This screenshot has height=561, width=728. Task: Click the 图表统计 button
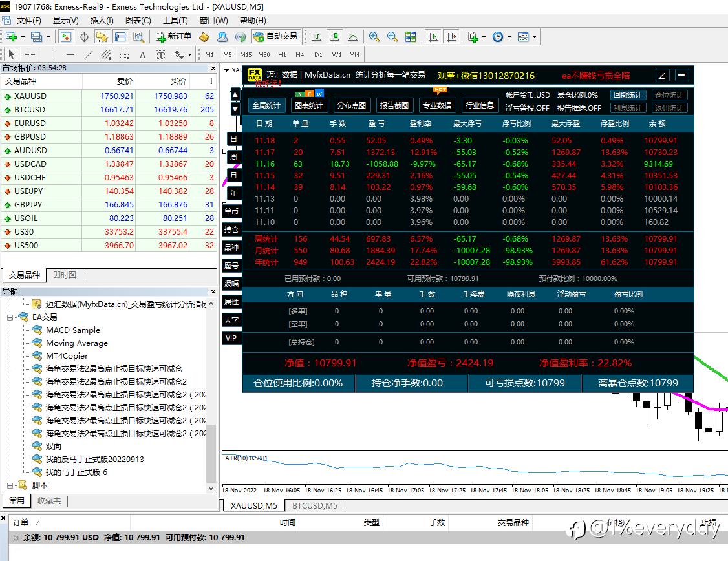309,105
